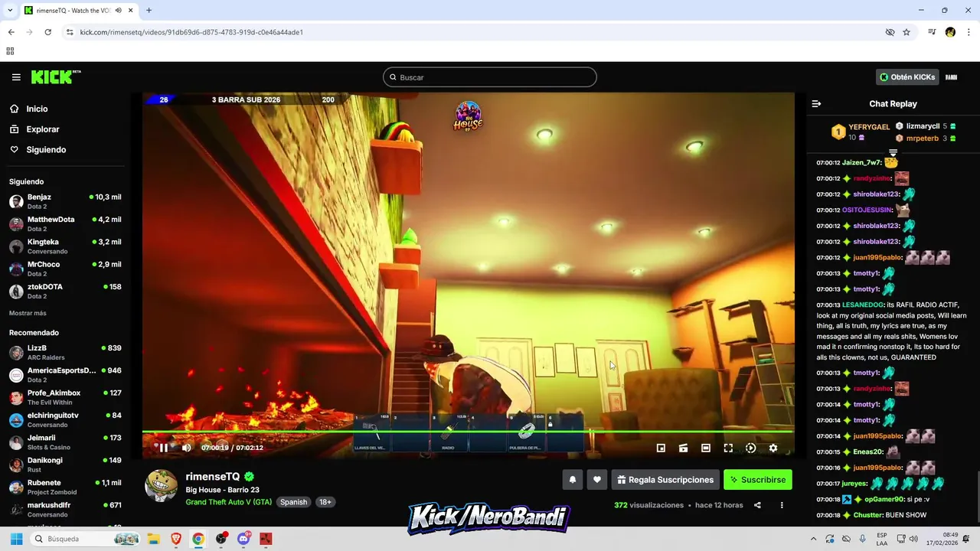This screenshot has height=551, width=980.
Task: Open the video player settings gear
Action: coord(773,448)
